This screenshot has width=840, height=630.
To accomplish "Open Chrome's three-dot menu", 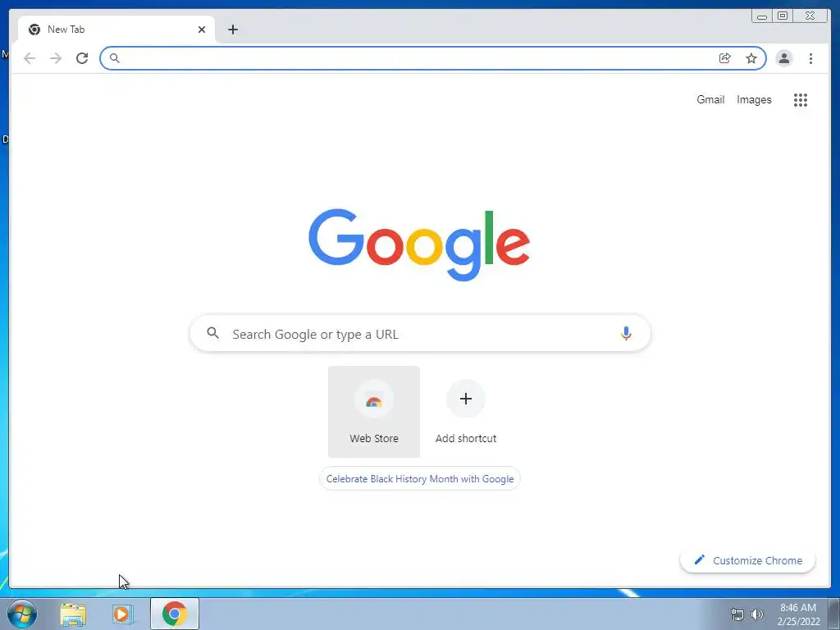I will pyautogui.click(x=810, y=58).
